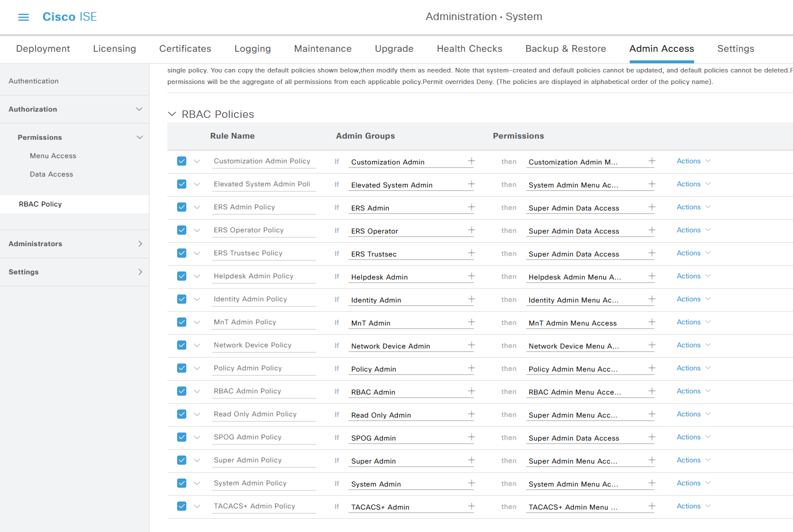The width and height of the screenshot is (793, 532).
Task: Open the Authentication sidebar link
Action: 33,81
